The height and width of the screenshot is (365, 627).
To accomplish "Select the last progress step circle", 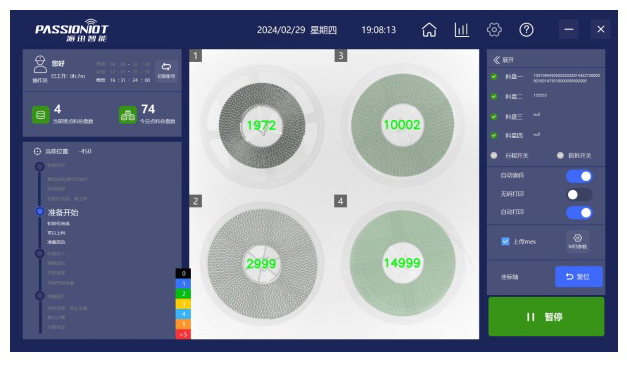I will (40, 296).
